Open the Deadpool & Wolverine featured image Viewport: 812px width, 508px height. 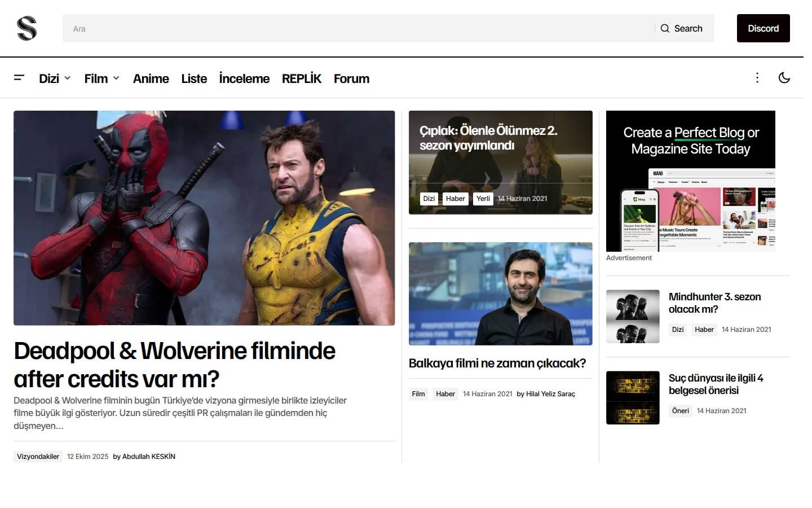pos(204,218)
